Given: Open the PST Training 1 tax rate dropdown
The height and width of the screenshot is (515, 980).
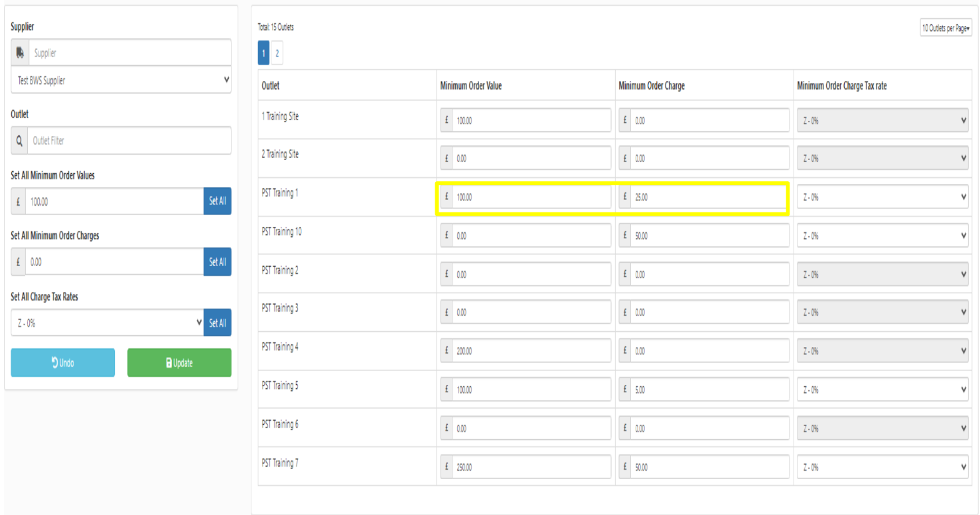Looking at the screenshot, I should (x=882, y=197).
